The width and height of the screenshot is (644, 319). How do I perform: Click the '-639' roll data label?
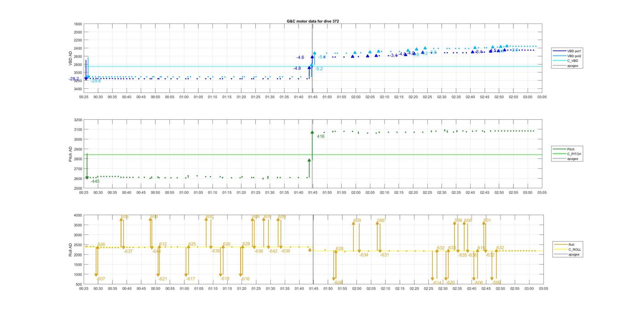[286, 251]
